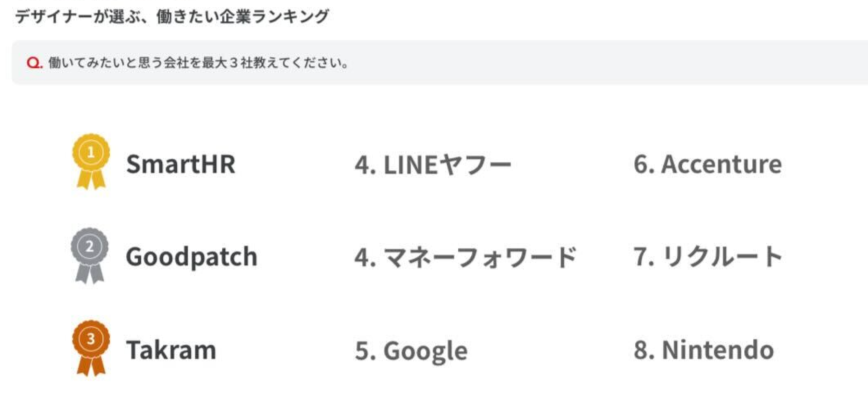Click the LINEヤフー company name
The height and width of the screenshot is (393, 868).
click(x=448, y=165)
